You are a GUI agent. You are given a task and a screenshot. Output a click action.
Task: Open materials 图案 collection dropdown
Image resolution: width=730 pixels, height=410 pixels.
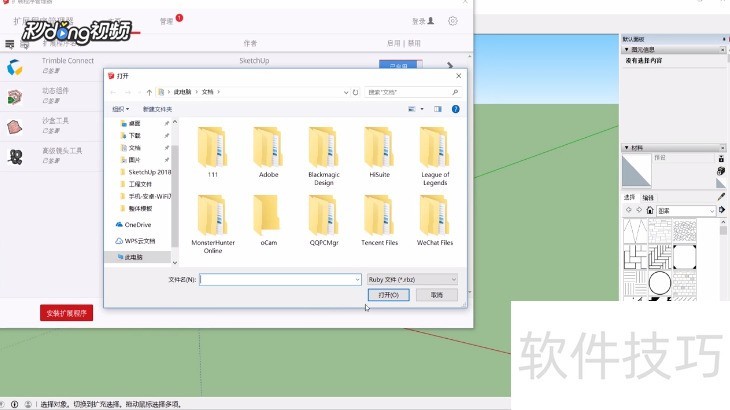point(686,211)
